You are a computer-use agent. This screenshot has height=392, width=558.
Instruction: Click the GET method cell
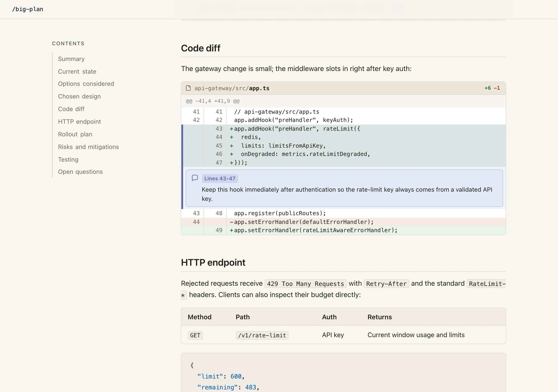pos(195,335)
